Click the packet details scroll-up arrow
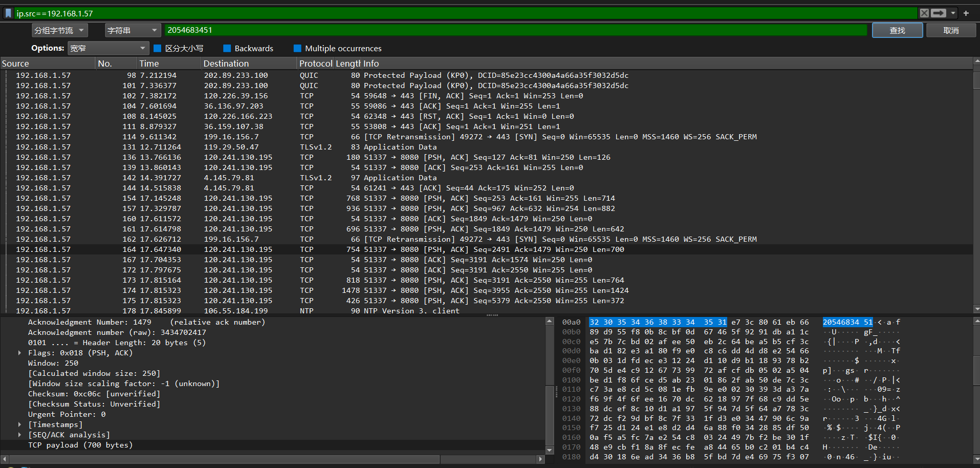 pyautogui.click(x=550, y=322)
